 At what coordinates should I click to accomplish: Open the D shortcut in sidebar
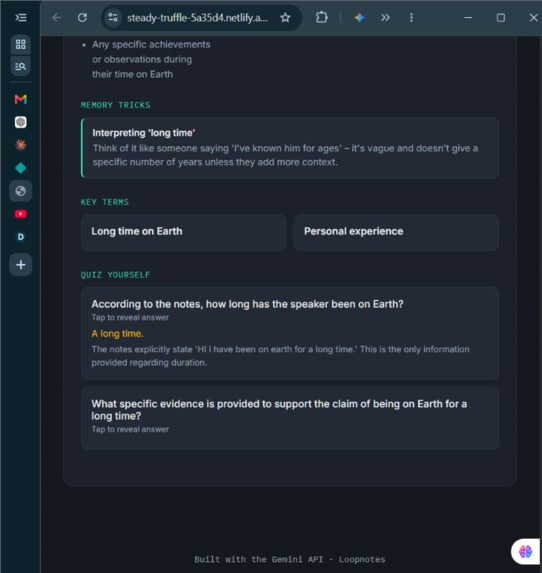click(x=21, y=237)
